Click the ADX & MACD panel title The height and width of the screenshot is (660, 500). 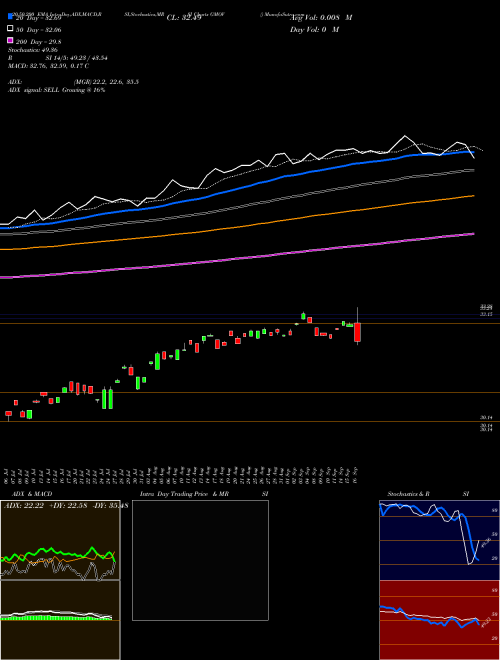(26, 494)
